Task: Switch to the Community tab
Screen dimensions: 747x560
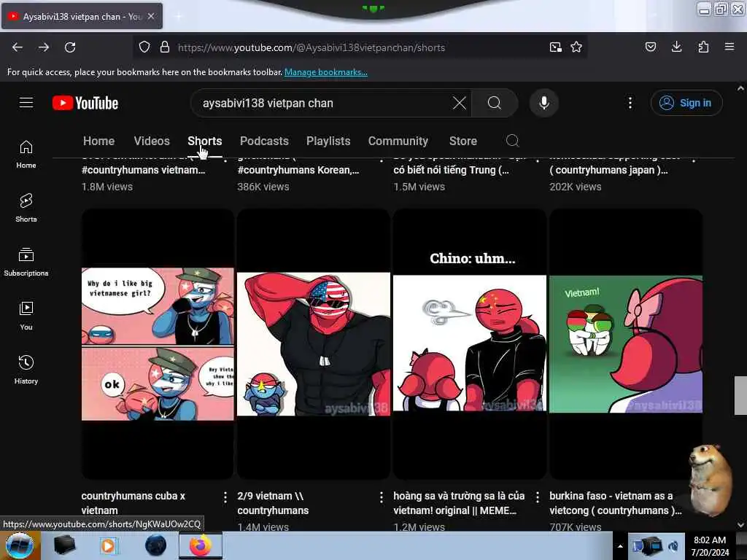Action: click(x=398, y=141)
